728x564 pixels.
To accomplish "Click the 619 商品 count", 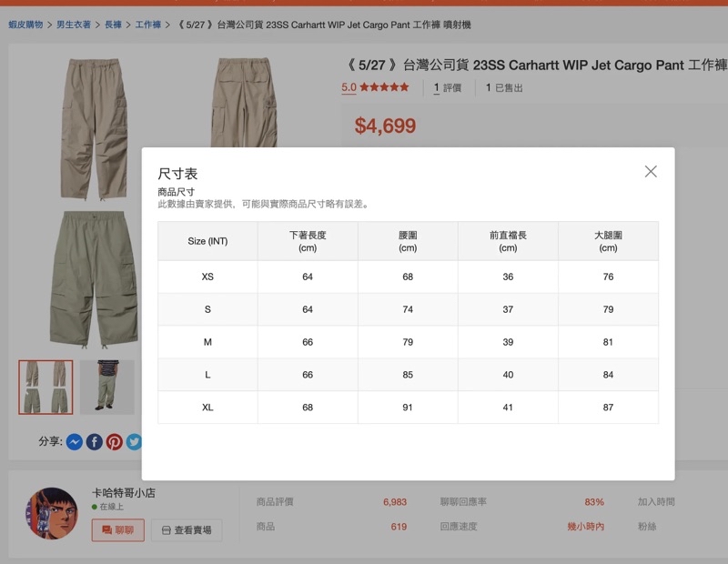I will (x=399, y=527).
